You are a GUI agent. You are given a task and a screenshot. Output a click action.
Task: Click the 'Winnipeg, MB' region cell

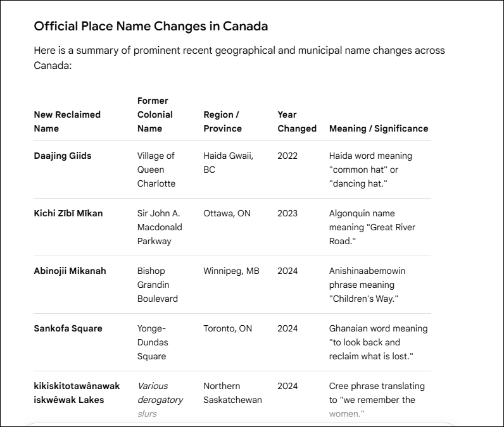[232, 271]
